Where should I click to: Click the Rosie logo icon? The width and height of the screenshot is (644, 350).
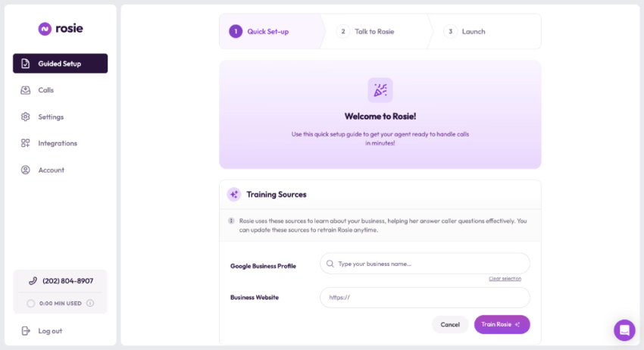pos(45,29)
